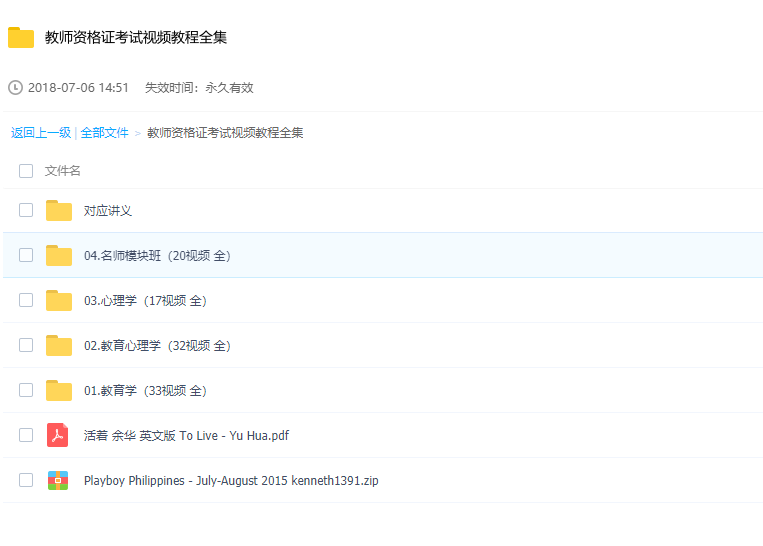Click the PDF icon for To Live file
The image size is (763, 546).
click(57, 435)
